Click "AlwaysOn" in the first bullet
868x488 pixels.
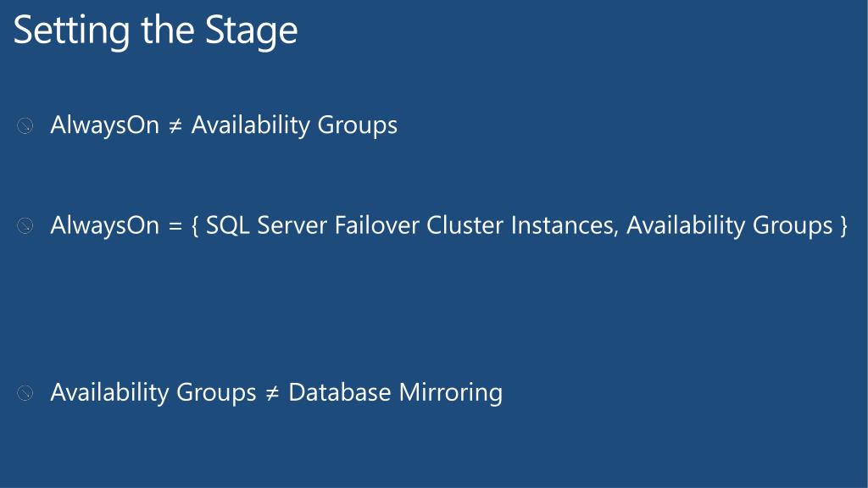(x=104, y=125)
